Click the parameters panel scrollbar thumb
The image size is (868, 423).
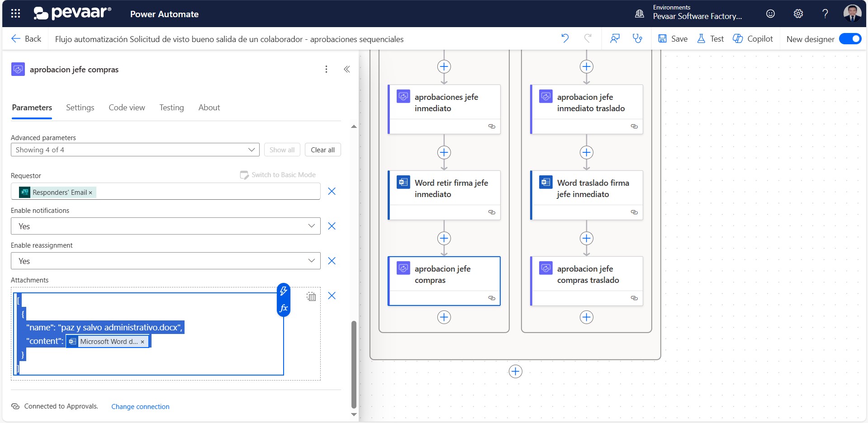[354, 364]
